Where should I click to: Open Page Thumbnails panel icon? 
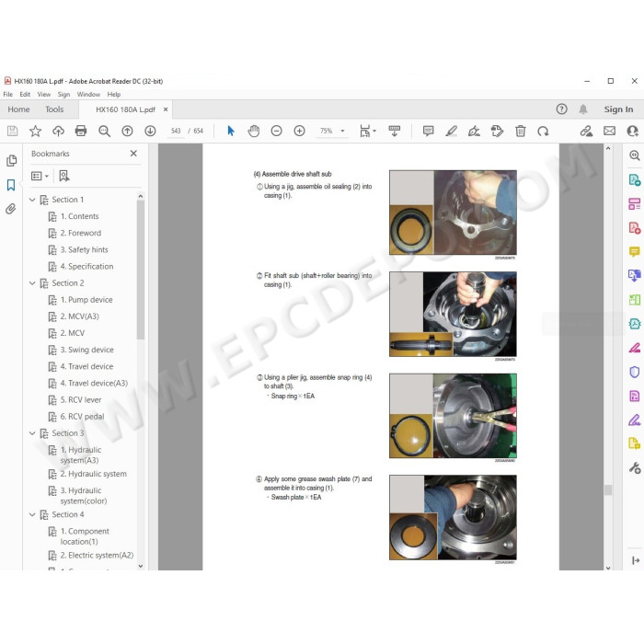pos(11,161)
